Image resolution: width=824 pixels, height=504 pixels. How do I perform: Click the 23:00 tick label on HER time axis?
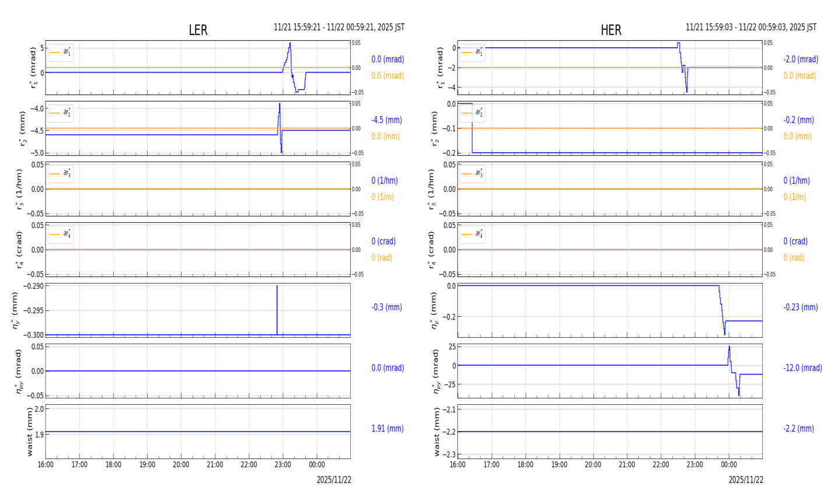[x=694, y=465]
